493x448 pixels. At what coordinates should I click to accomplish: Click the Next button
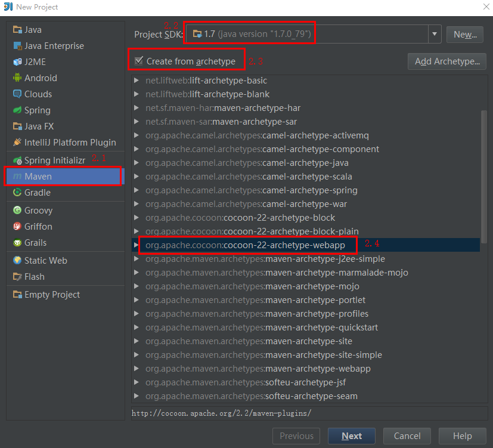352,435
